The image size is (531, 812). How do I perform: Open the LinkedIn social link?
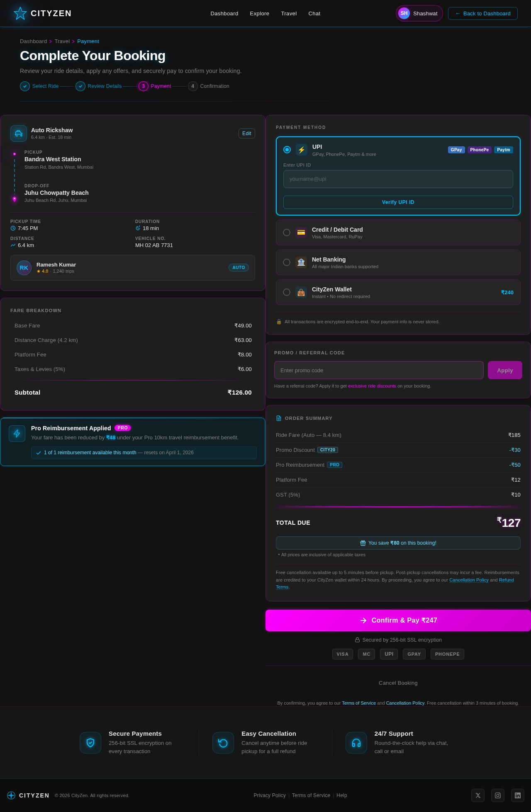[518, 795]
